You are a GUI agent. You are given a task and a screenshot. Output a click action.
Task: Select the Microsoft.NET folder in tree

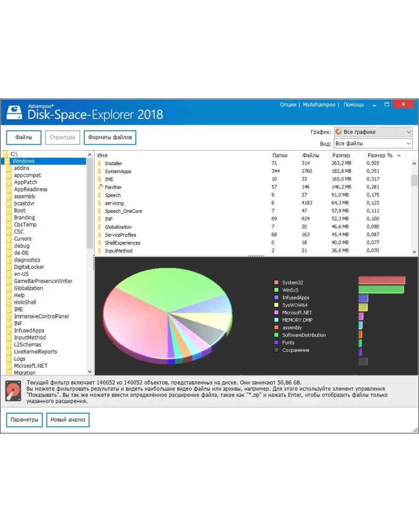[30, 366]
